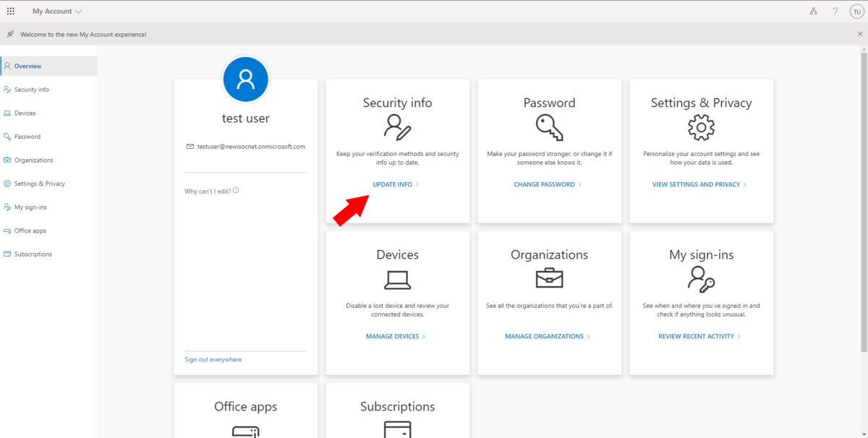Expand the My Account dropdown
The width and height of the screenshot is (868, 438).
pyautogui.click(x=78, y=11)
